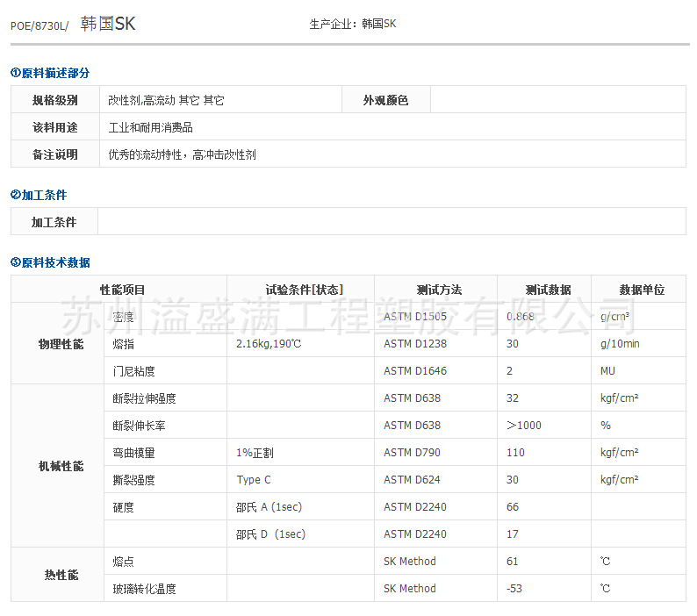Click ASTM D638 in the 断裂拉伸强度 row
The height and width of the screenshot is (616, 697).
pyautogui.click(x=412, y=398)
